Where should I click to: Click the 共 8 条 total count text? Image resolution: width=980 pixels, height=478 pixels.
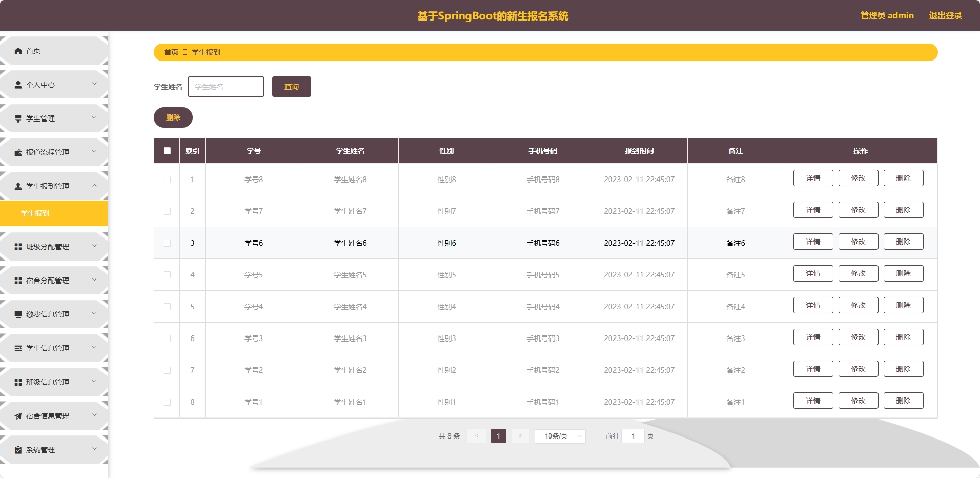coord(449,436)
